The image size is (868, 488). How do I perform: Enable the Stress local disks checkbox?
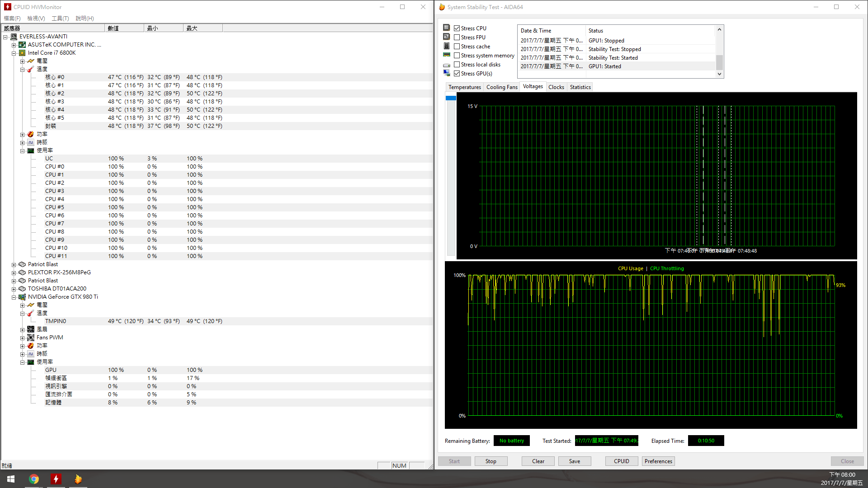457,65
